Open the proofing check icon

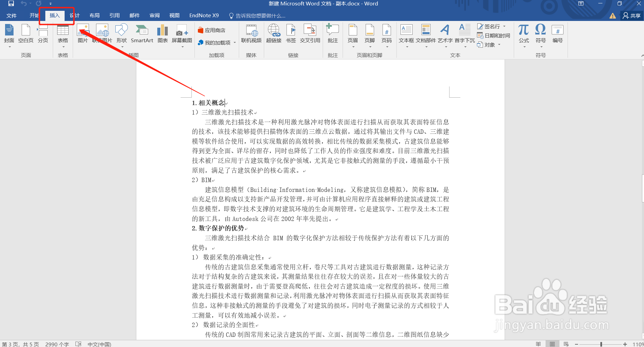tap(78, 344)
